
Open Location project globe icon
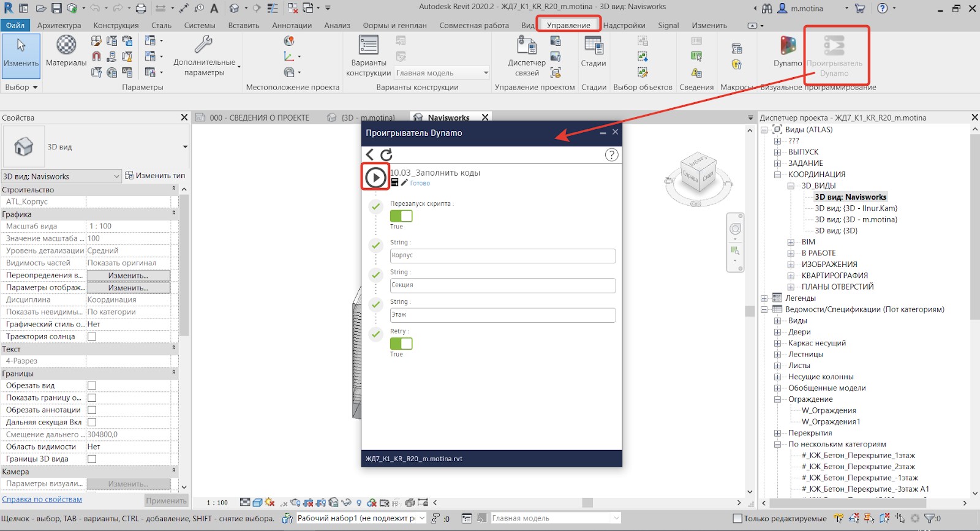click(289, 41)
